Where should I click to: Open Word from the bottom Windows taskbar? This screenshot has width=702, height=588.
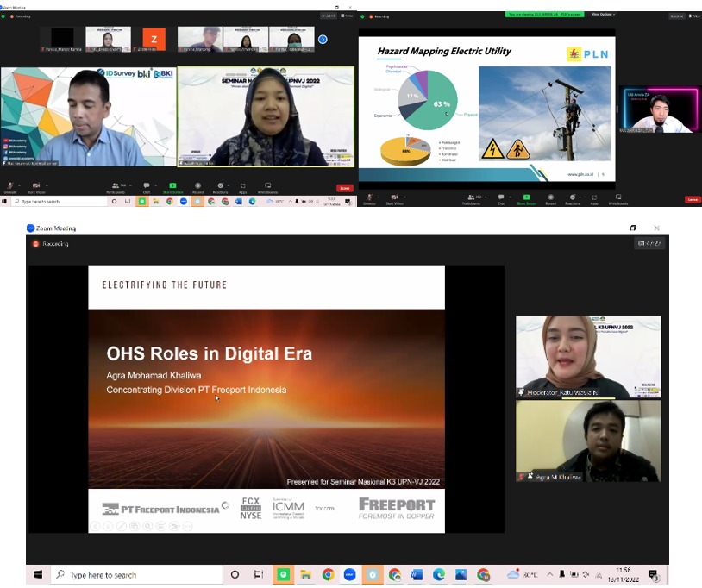click(x=417, y=574)
